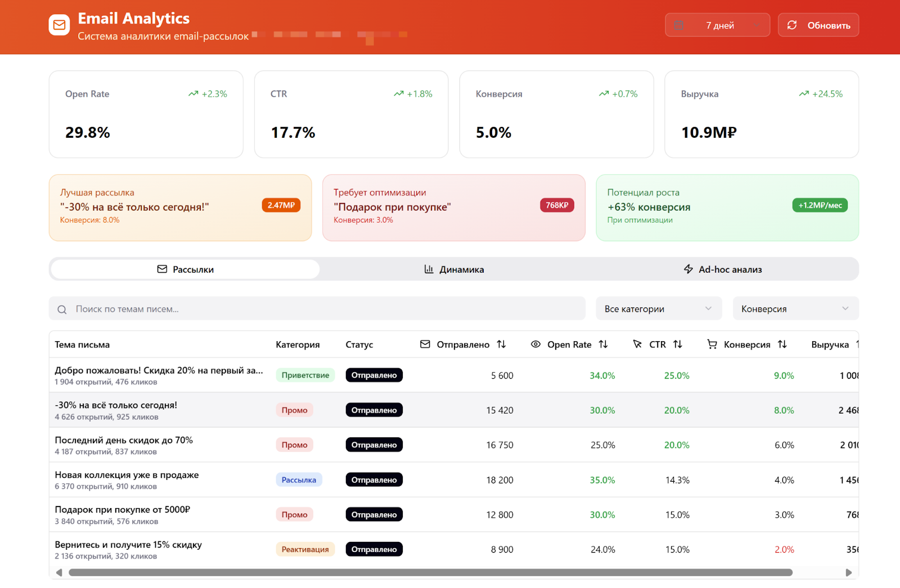This screenshot has width=900, height=588.
Task: Click the 35.0% Open Rate value
Action: [602, 480]
